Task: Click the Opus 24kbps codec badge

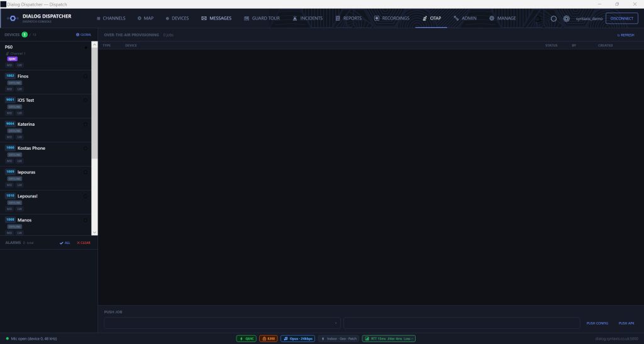Action: (x=297, y=339)
